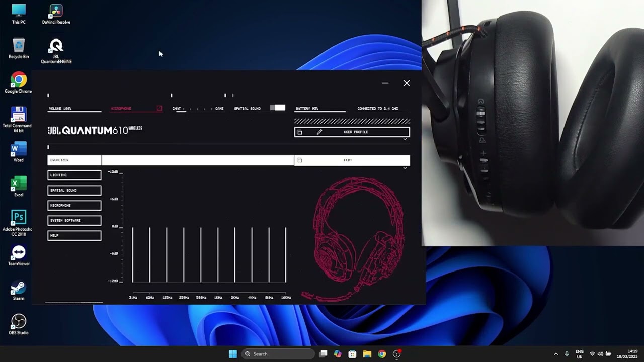Click the User Profile button
Viewport: 644px width, 362px height.
point(352,132)
